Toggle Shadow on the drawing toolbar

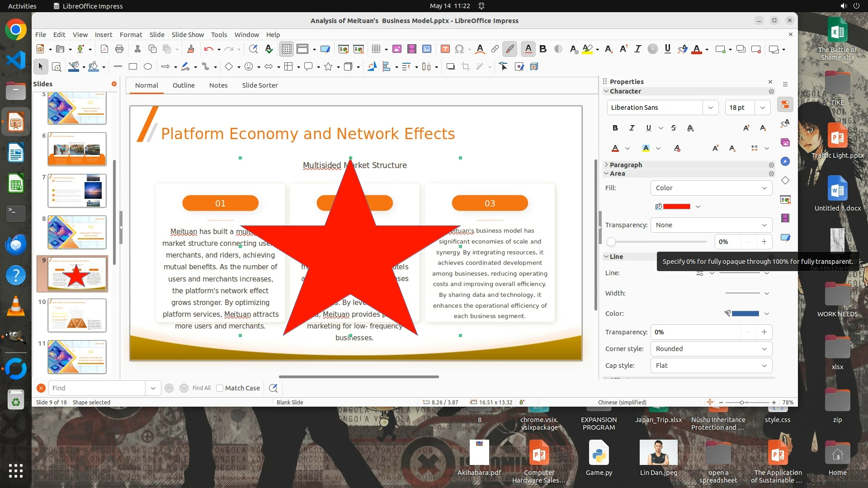point(450,67)
